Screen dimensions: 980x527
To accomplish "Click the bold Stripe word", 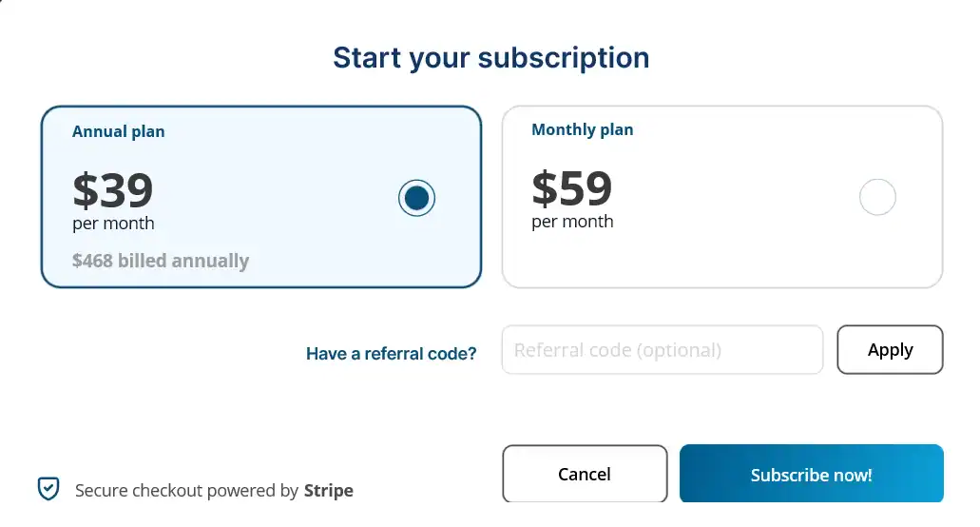I will coord(328,491).
